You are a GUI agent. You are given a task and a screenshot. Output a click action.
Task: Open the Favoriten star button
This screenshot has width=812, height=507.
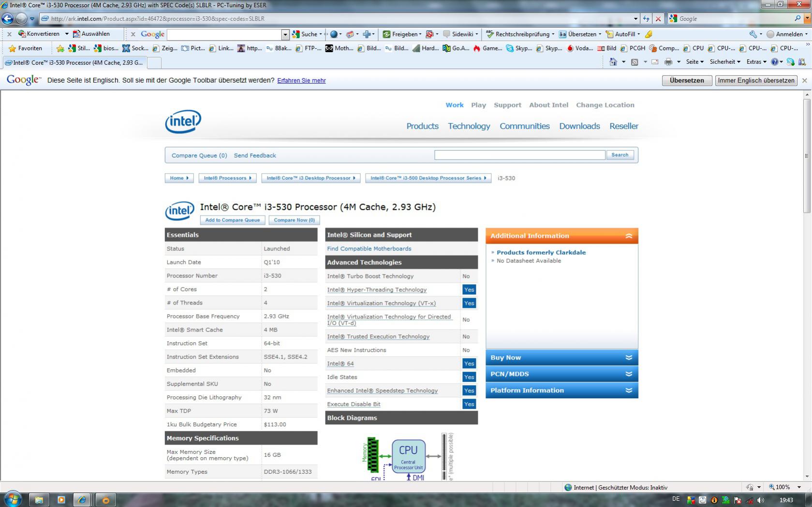pos(26,48)
